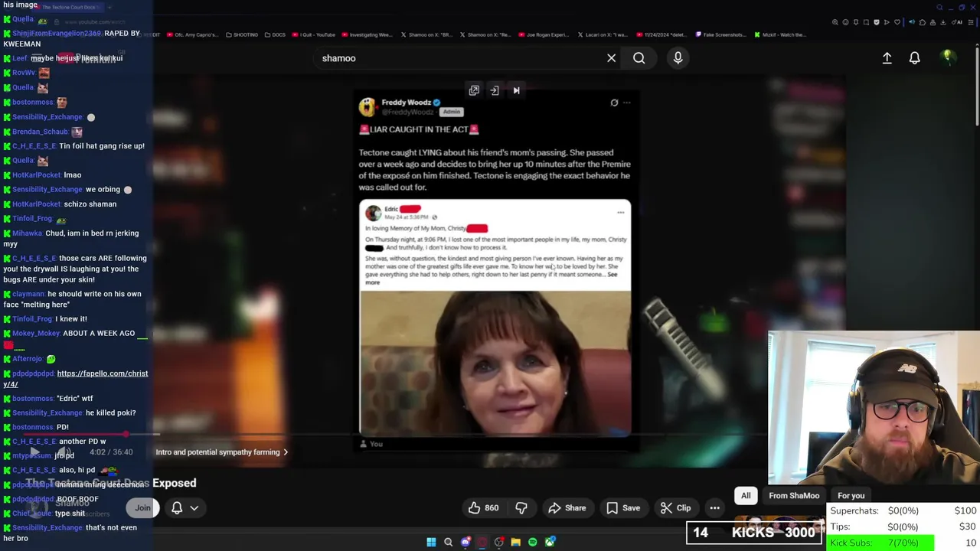Start voice search with the microphone icon
The image size is (980, 551).
pyautogui.click(x=678, y=58)
